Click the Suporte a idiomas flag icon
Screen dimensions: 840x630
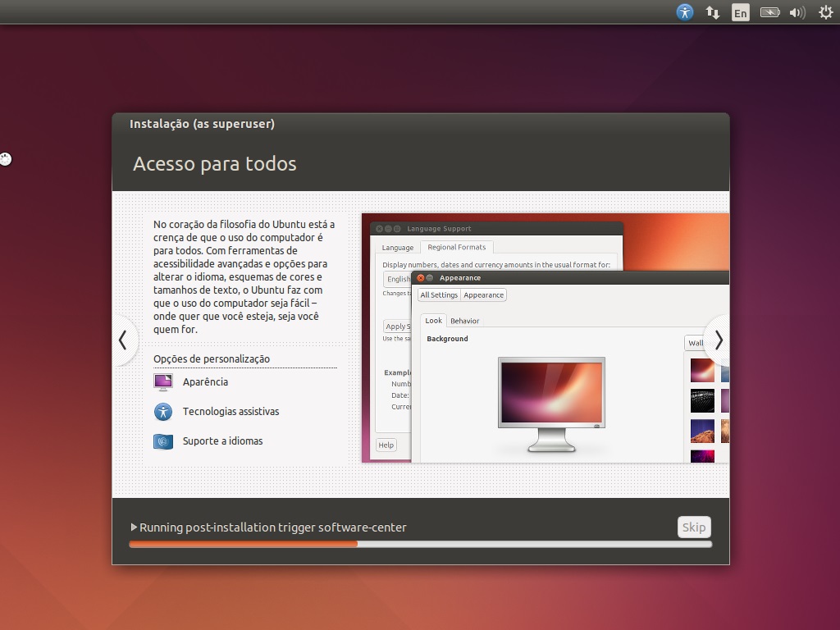tap(163, 441)
